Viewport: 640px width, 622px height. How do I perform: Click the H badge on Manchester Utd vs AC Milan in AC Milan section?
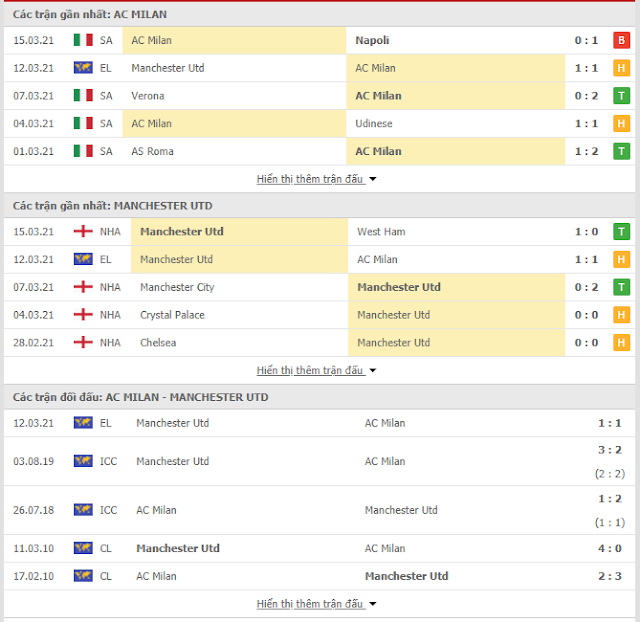tap(621, 68)
